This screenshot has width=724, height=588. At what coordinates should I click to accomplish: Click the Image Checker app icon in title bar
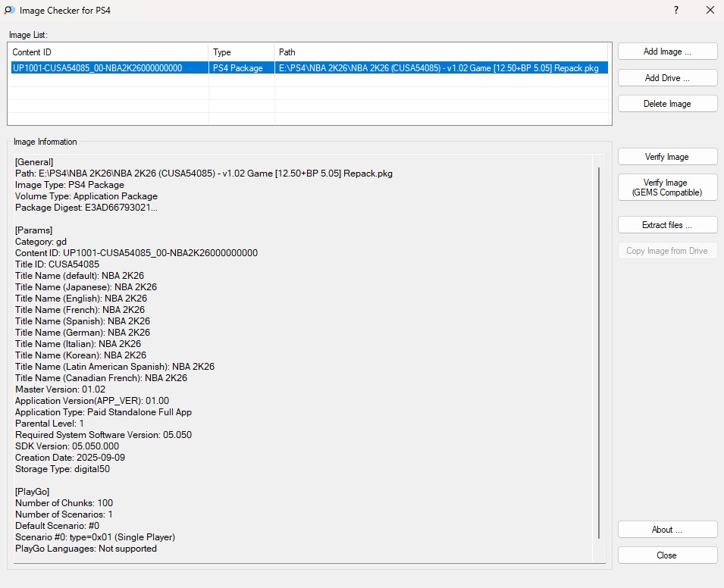click(9, 10)
